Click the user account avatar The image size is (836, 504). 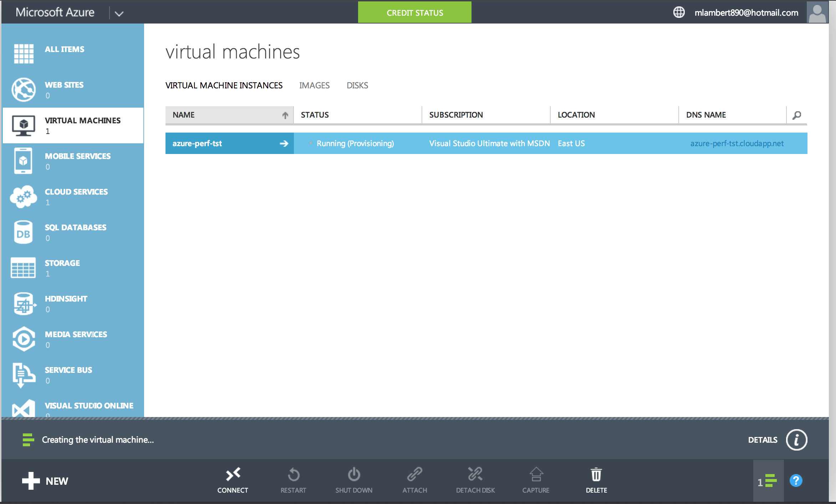(817, 12)
